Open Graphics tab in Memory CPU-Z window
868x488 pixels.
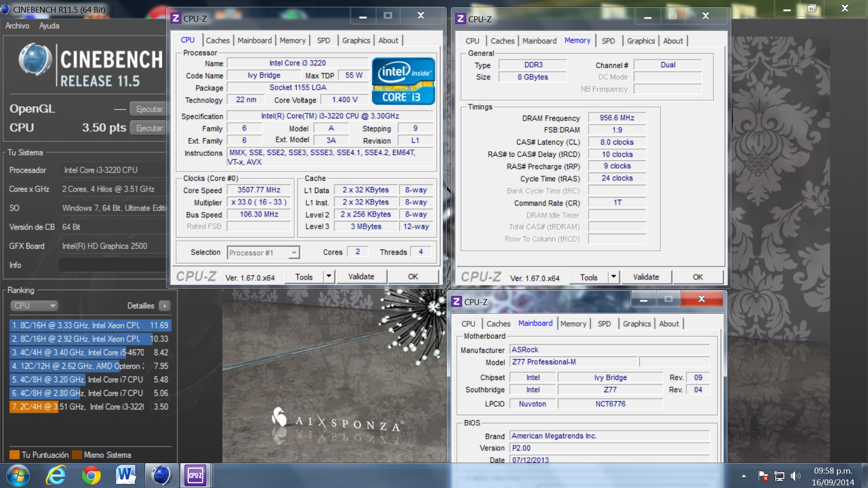(641, 41)
